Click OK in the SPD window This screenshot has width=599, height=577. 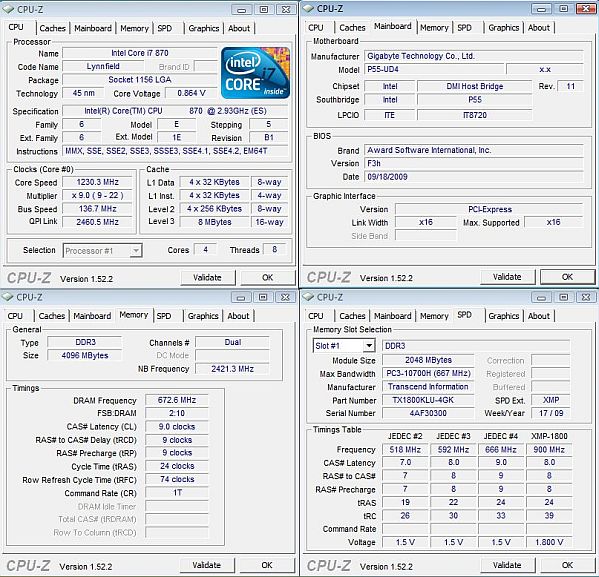[x=568, y=565]
